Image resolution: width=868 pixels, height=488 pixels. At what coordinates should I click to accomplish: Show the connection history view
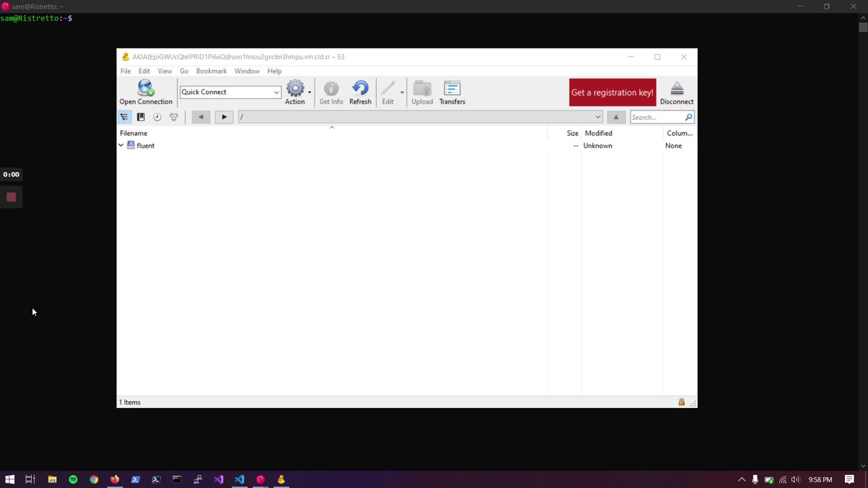157,117
